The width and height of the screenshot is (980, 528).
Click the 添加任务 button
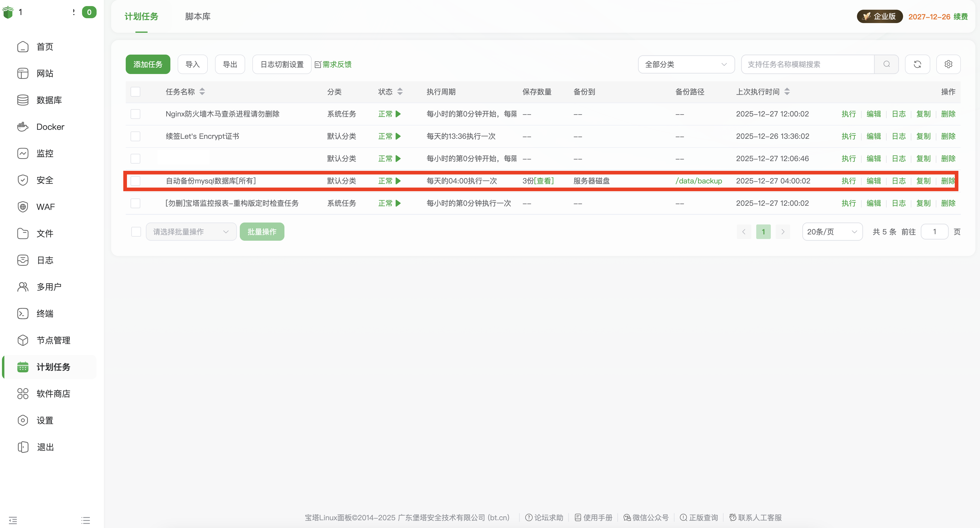click(148, 64)
